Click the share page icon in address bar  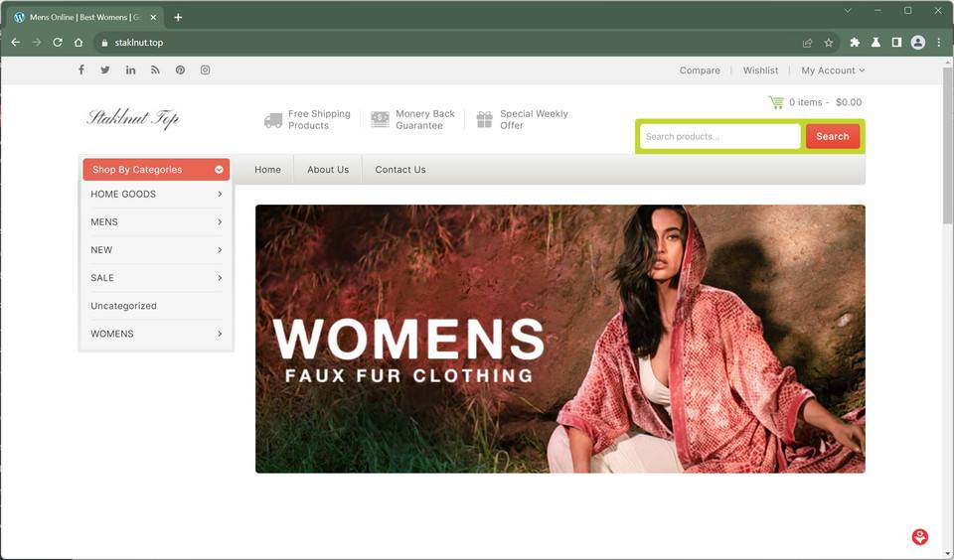(807, 43)
